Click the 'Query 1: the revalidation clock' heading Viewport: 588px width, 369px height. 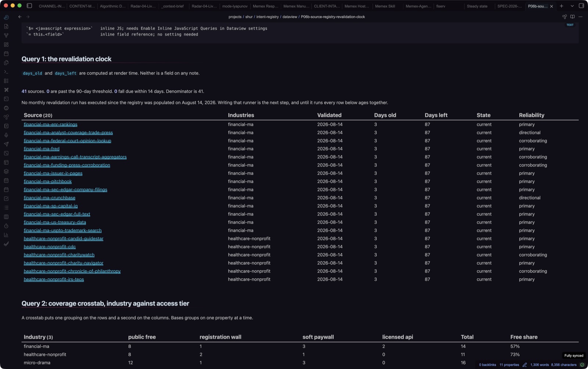coord(67,59)
